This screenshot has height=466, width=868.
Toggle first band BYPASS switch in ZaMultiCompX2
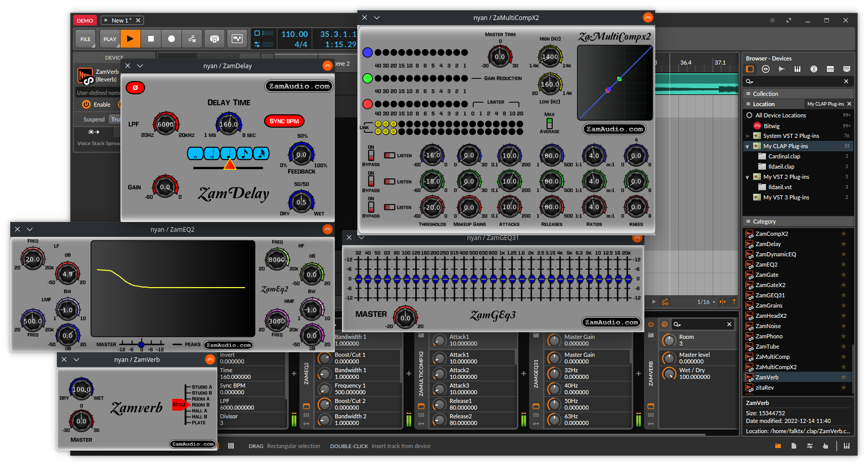(x=371, y=154)
